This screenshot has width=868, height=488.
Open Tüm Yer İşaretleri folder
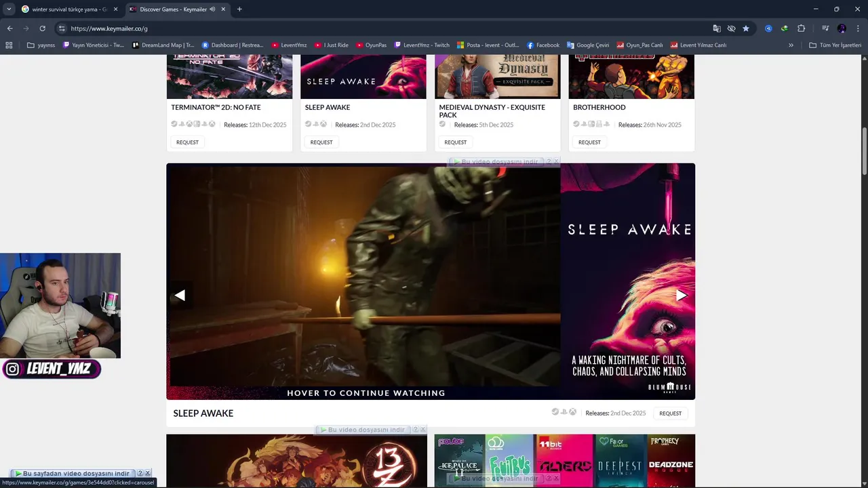[x=835, y=45]
